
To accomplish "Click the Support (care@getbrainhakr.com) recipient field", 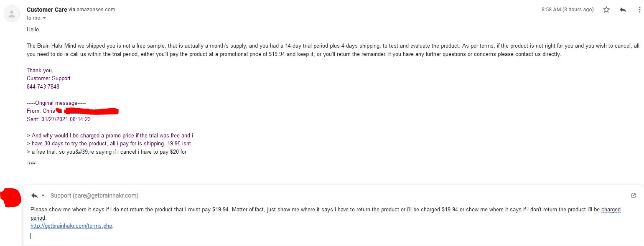I will 94,195.
